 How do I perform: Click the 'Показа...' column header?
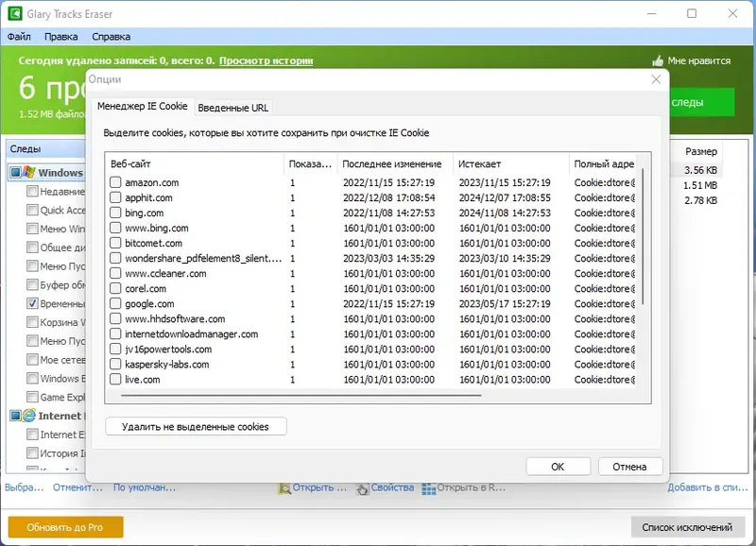(311, 163)
